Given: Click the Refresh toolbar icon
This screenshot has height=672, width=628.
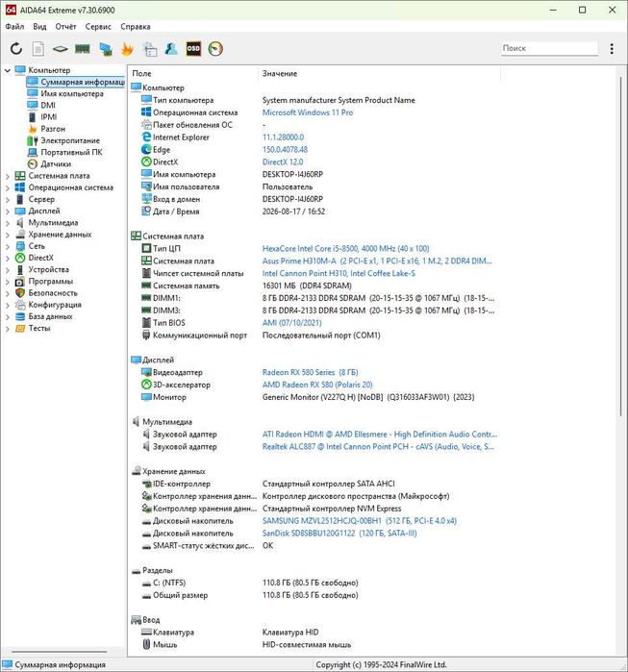Looking at the screenshot, I should pos(16,49).
